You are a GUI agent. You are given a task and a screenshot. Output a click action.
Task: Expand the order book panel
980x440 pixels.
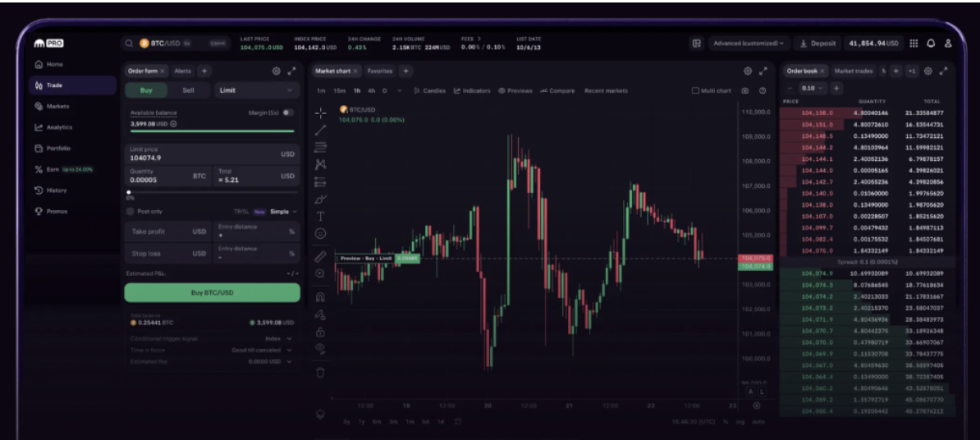coord(944,71)
